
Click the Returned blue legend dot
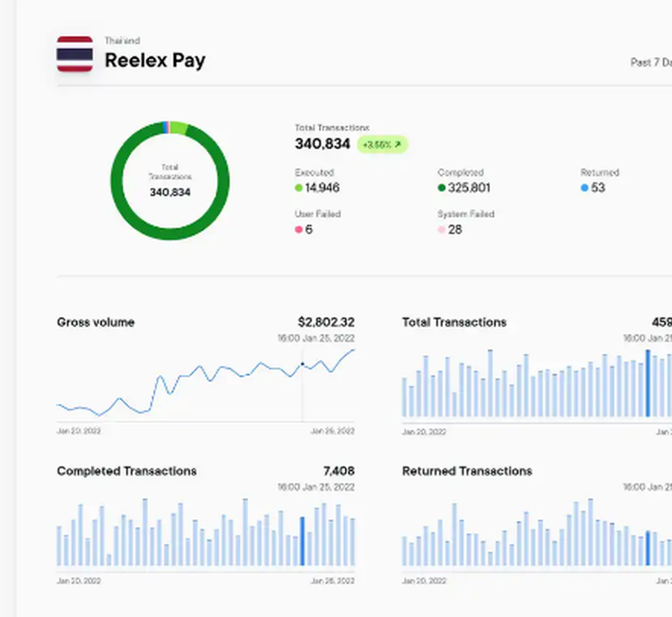(584, 188)
